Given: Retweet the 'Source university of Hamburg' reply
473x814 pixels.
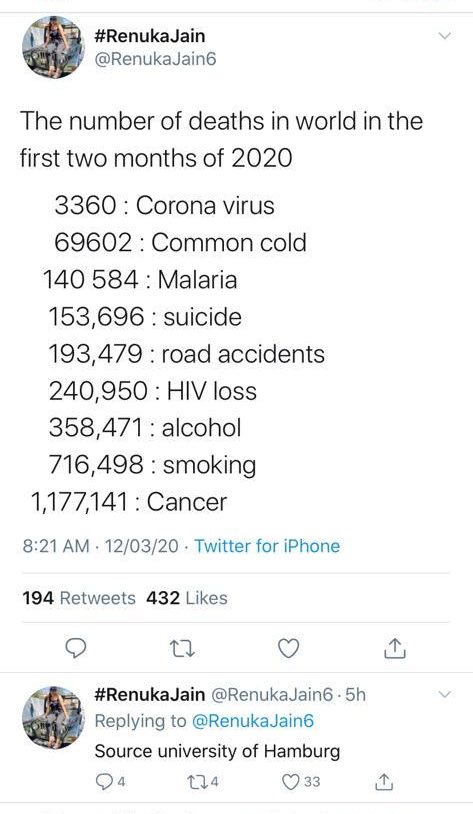Looking at the screenshot, I should pyautogui.click(x=204, y=781).
